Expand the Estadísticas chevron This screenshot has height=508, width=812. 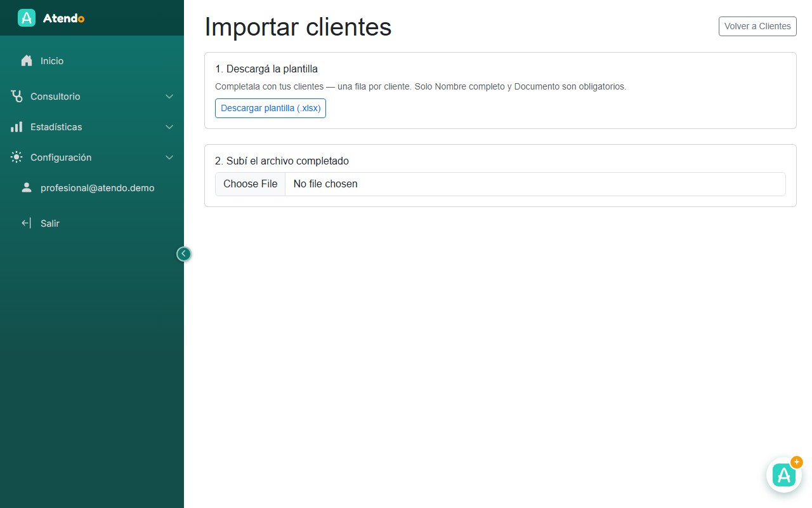(169, 127)
